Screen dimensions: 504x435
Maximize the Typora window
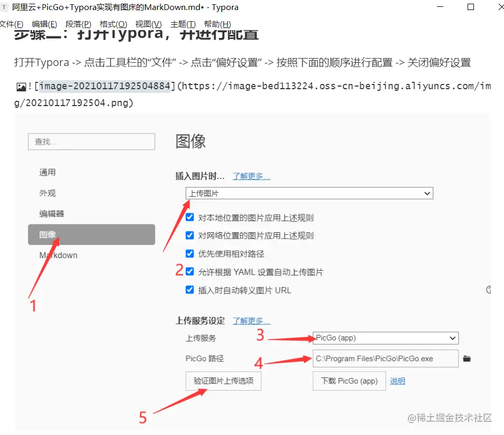point(471,7)
